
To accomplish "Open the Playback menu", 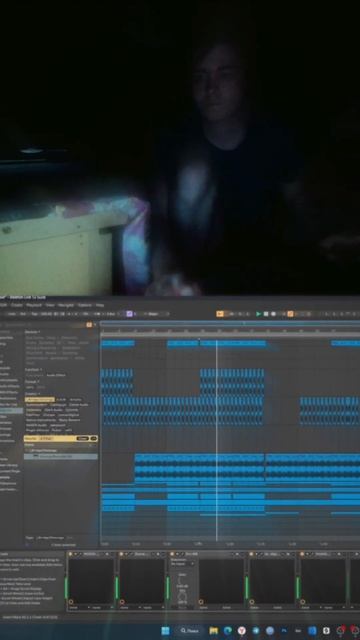I will point(34,305).
